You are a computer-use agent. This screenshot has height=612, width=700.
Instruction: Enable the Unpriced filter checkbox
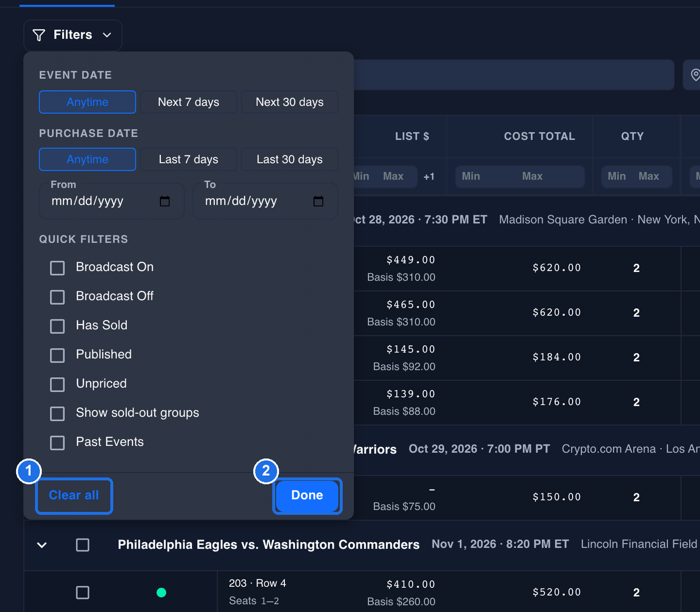click(x=57, y=384)
